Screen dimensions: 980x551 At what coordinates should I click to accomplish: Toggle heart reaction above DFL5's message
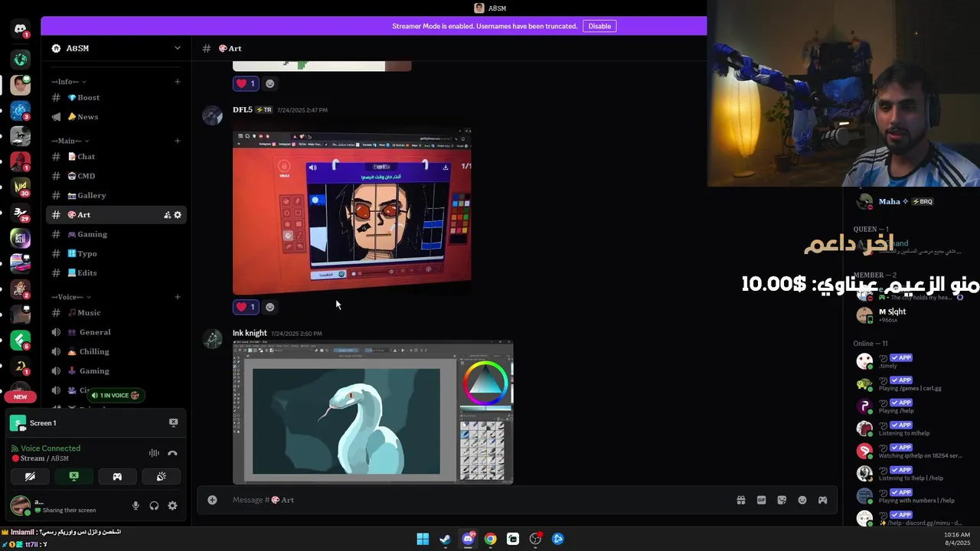(x=245, y=83)
